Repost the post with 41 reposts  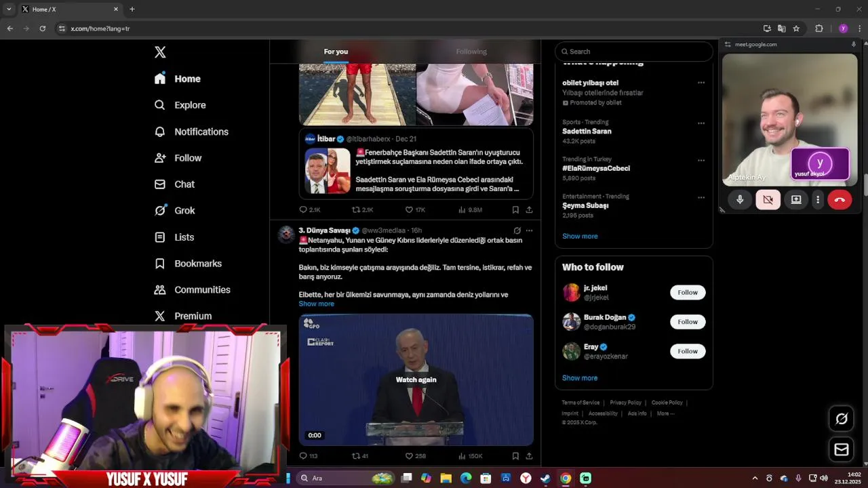pyautogui.click(x=360, y=456)
